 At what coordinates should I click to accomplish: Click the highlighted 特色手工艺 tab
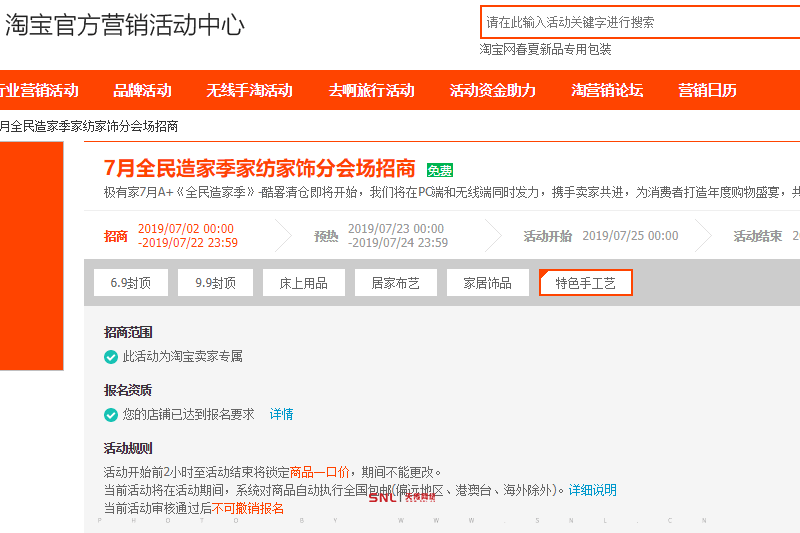point(586,283)
